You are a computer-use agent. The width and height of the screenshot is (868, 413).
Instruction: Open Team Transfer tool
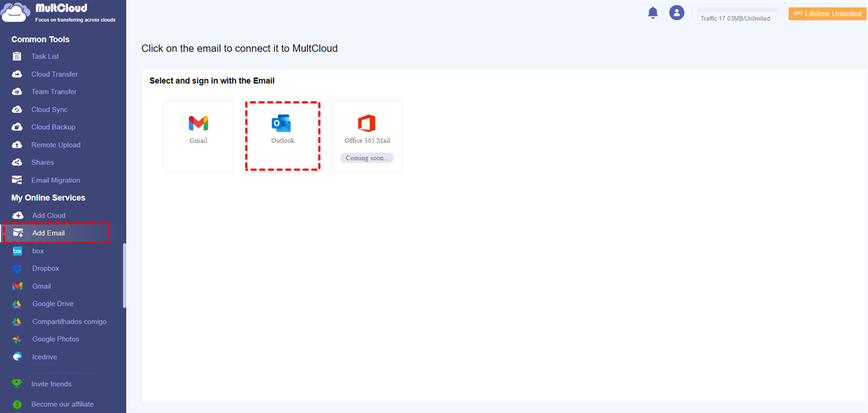[x=54, y=92]
